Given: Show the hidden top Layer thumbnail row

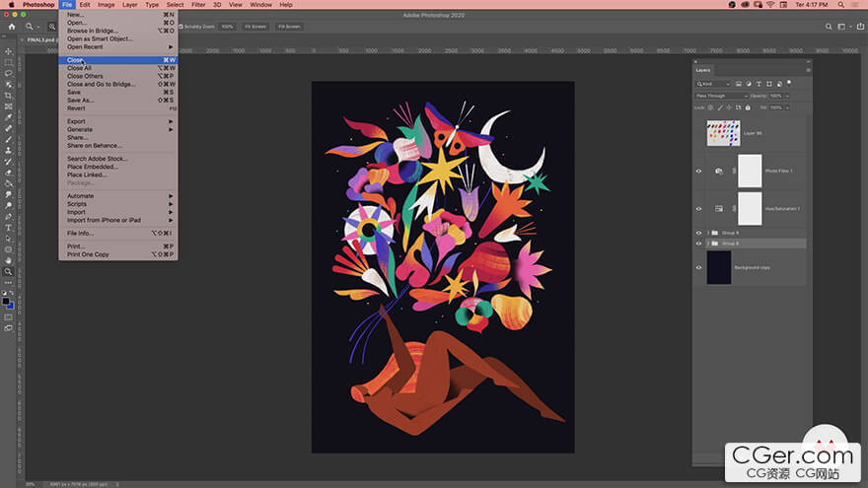Looking at the screenshot, I should [698, 133].
